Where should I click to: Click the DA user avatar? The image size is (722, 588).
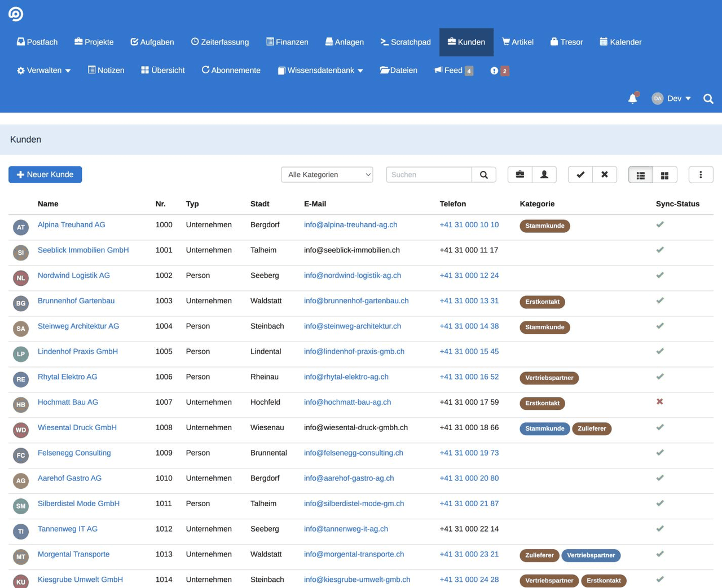click(x=658, y=98)
